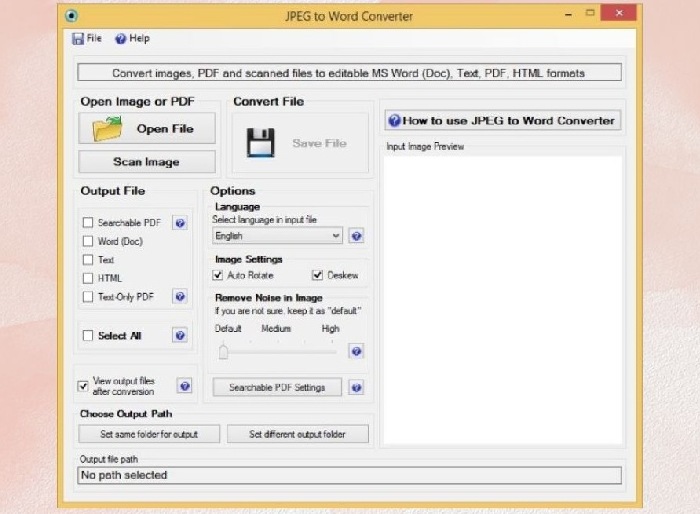Close the JPEG to Word Converter window
Image resolution: width=700 pixels, height=514 pixels.
[618, 13]
